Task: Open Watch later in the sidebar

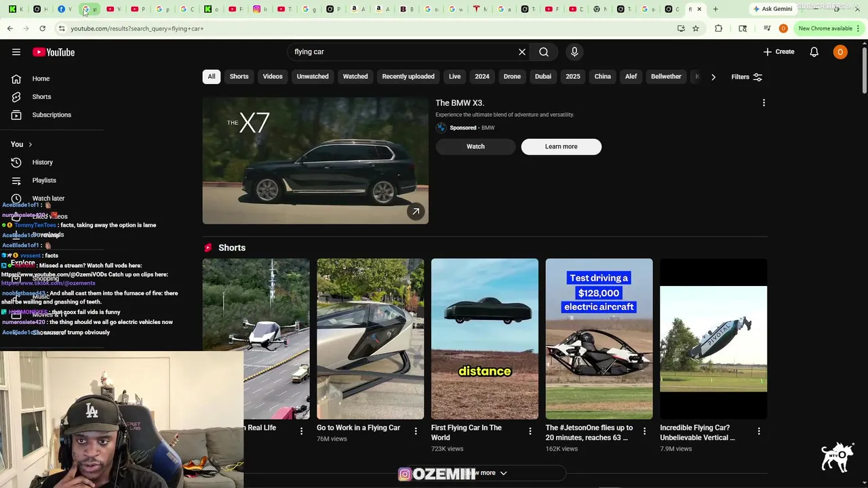Action: 48,198
